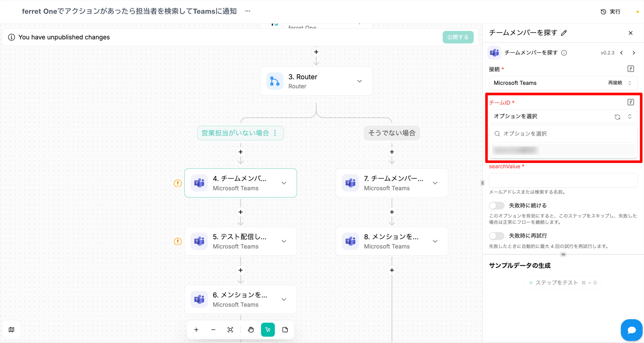Click the pencil icon to rename step
Screen dimensions: 644x343
(x=564, y=33)
